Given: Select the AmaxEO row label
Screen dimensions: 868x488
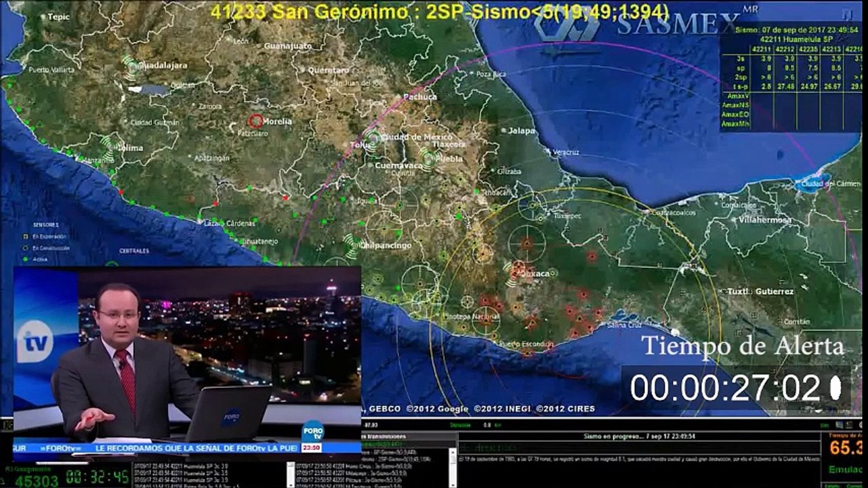Looking at the screenshot, I should [735, 115].
